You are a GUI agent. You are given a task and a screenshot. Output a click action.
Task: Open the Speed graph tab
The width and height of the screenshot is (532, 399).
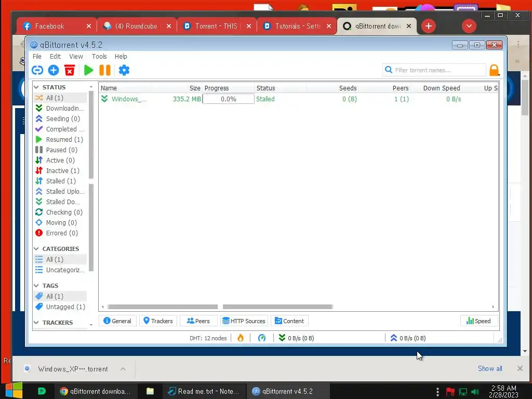pyautogui.click(x=478, y=321)
